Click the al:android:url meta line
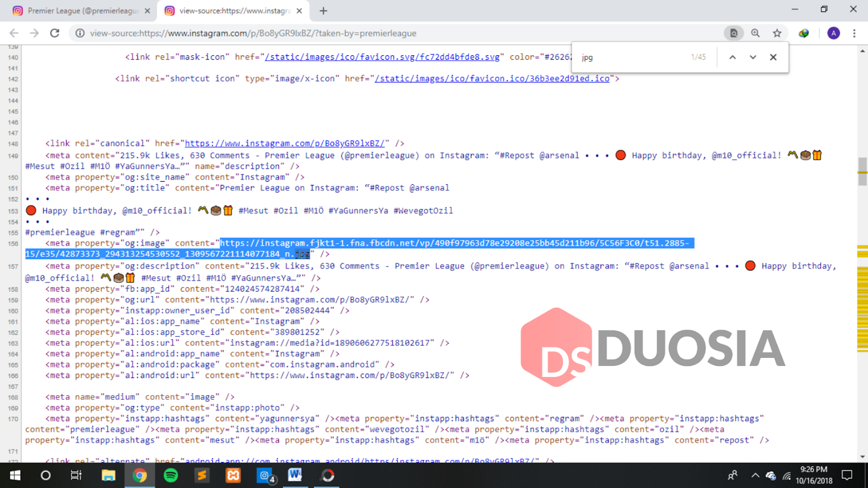 pyautogui.click(x=258, y=376)
